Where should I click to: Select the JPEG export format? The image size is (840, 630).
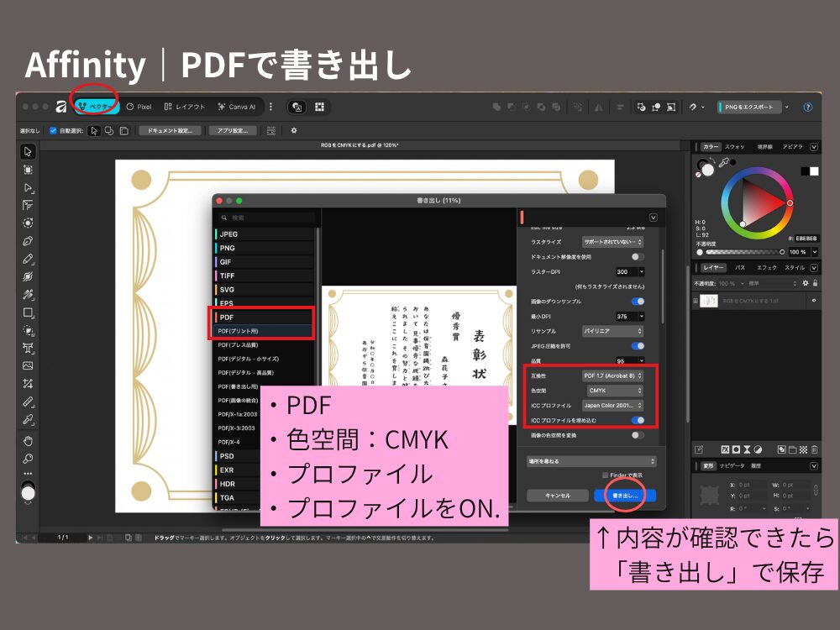click(264, 234)
